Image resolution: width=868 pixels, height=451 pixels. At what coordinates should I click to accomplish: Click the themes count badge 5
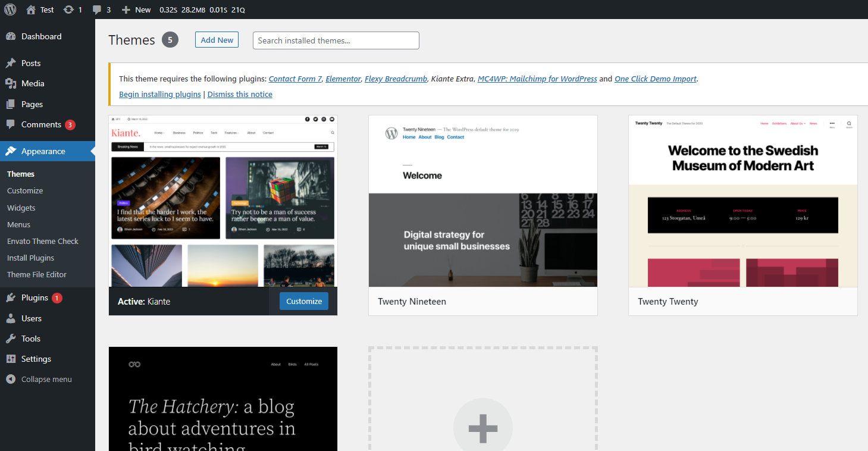point(170,40)
